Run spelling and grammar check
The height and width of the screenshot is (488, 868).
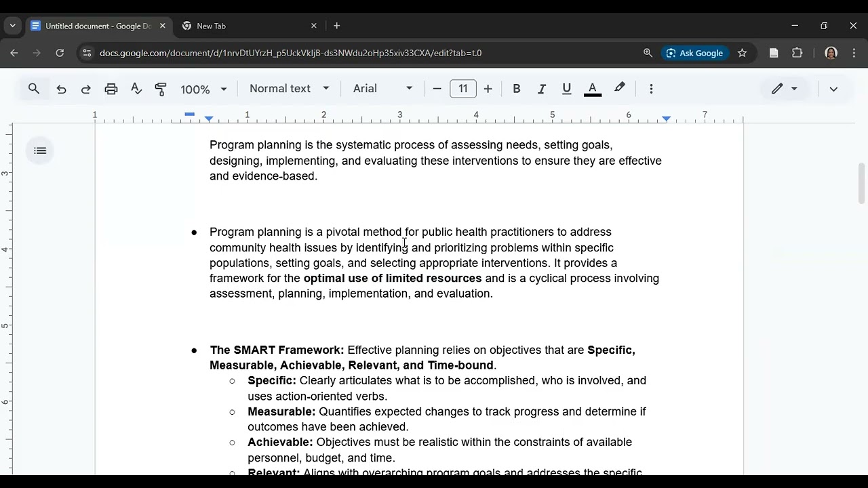click(x=136, y=89)
